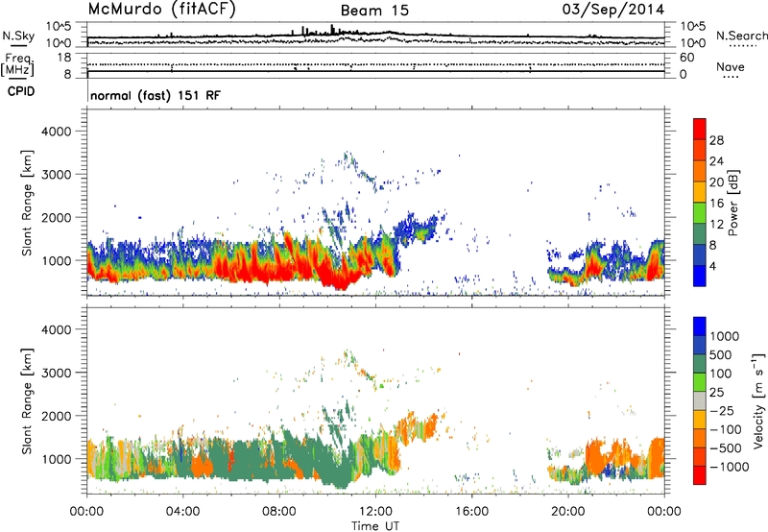The width and height of the screenshot is (768, 532).
Task: Click the Freq. [MHz] axis label
Action: [x=17, y=65]
